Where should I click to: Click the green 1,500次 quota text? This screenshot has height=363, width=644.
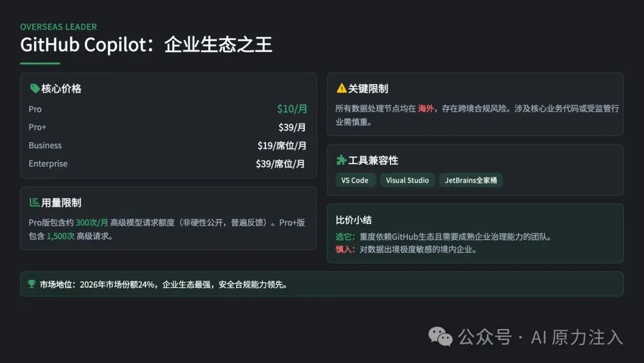(60, 236)
